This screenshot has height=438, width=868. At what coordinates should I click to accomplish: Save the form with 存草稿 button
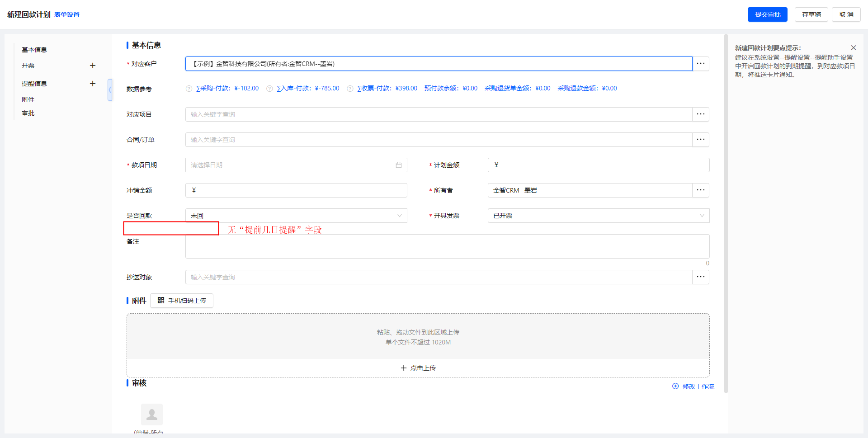point(811,14)
